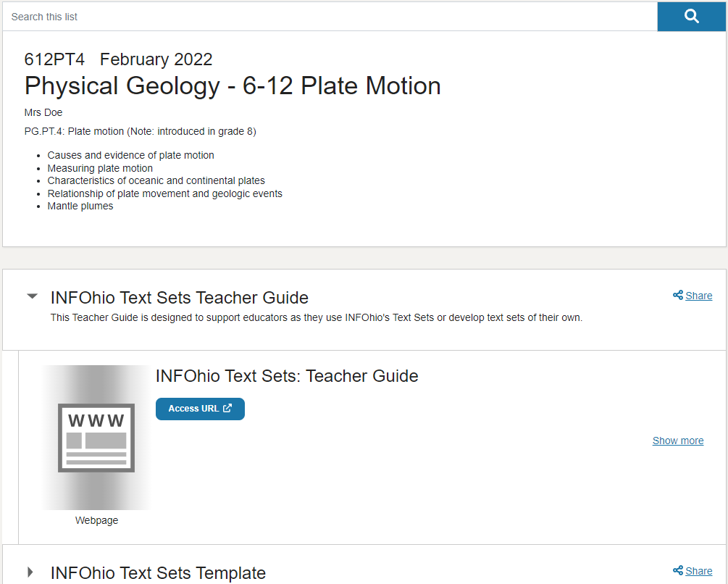Viewport: 728px width, 584px height.
Task: Click the share icon beside Teacher Guide section
Action: (x=678, y=295)
